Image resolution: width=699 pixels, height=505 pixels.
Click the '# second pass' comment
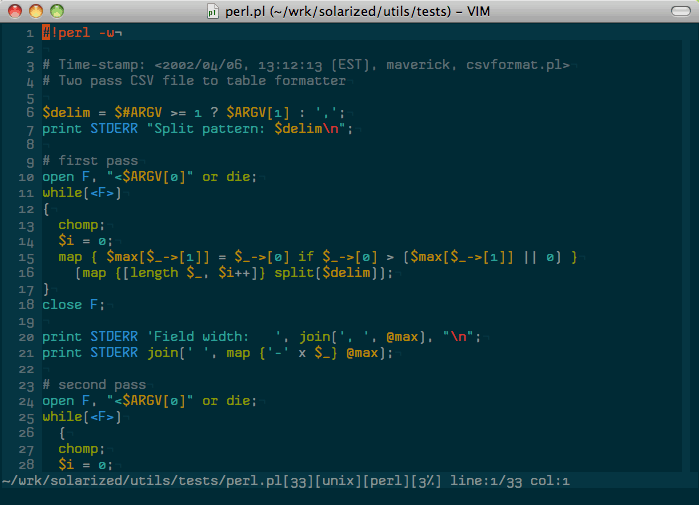[94, 385]
